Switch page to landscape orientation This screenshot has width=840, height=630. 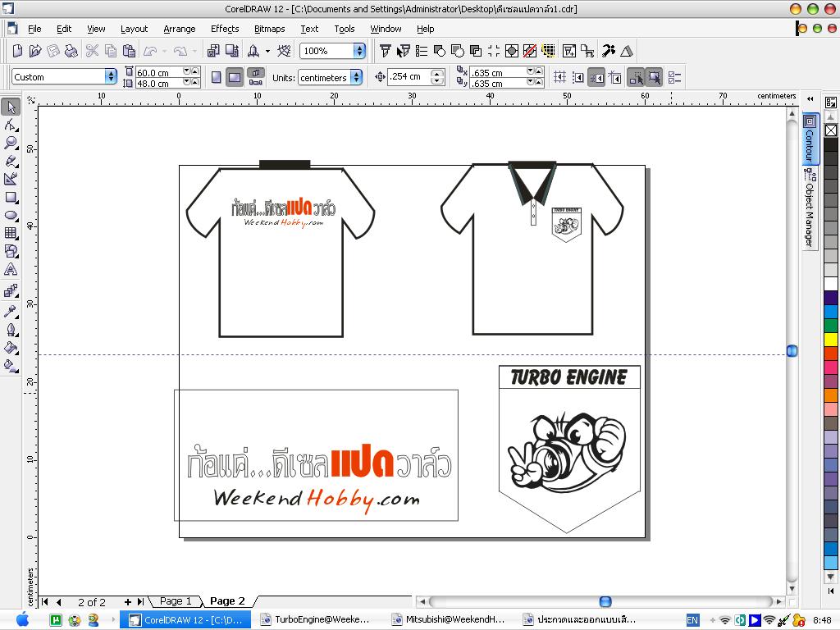(x=235, y=77)
